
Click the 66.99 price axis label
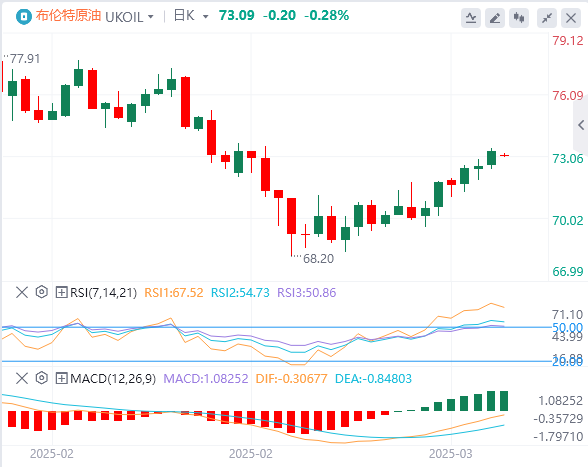point(568,271)
